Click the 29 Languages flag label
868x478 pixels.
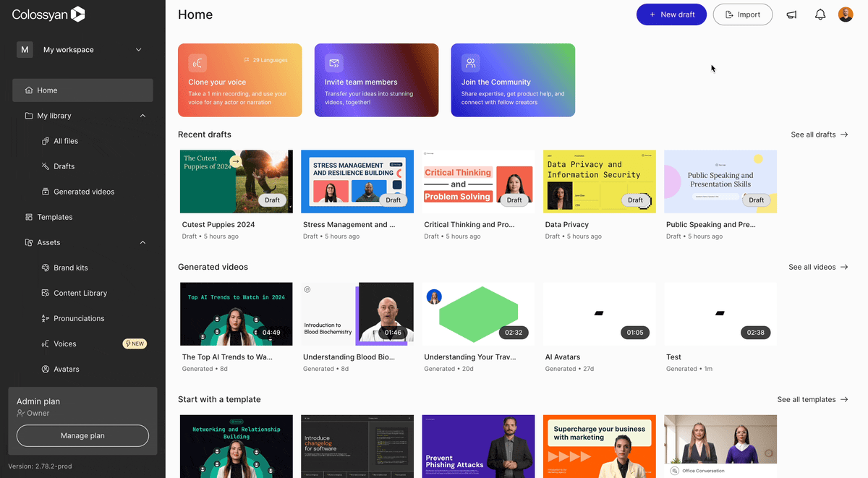(265, 60)
